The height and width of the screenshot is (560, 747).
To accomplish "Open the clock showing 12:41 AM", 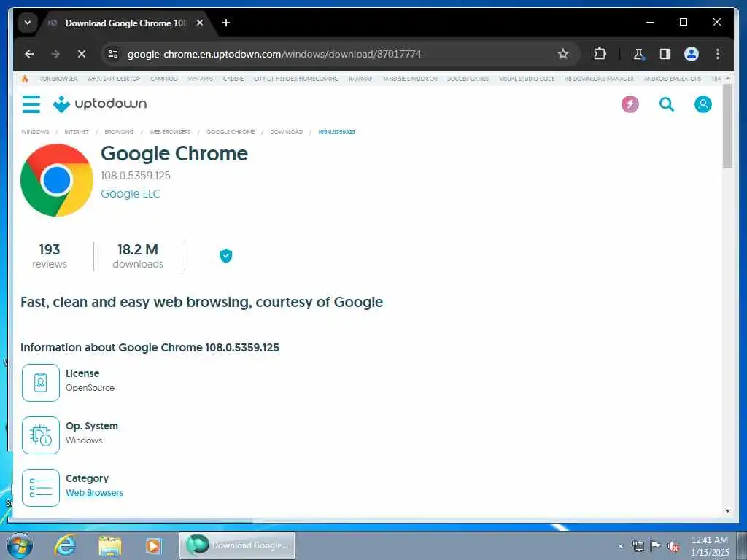I will [x=710, y=546].
